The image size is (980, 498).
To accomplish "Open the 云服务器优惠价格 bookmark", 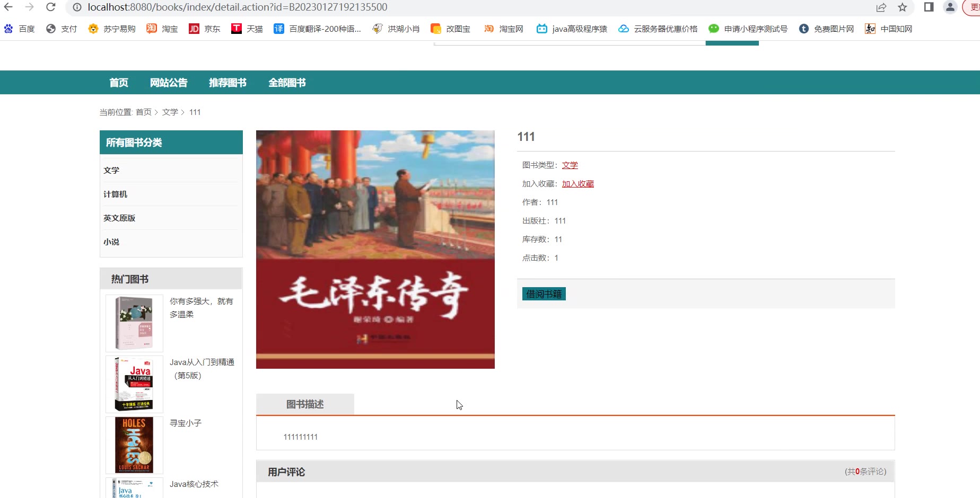I will (658, 29).
